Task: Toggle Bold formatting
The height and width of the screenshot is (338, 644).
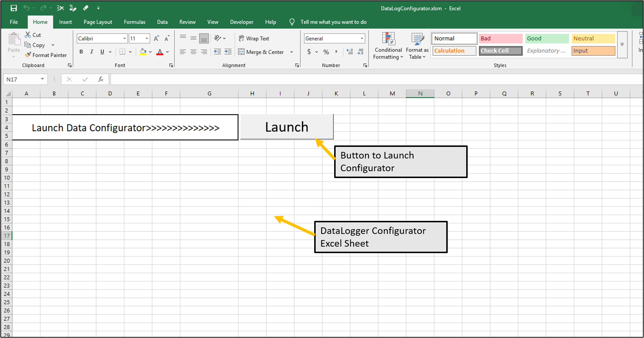Action: tap(81, 52)
